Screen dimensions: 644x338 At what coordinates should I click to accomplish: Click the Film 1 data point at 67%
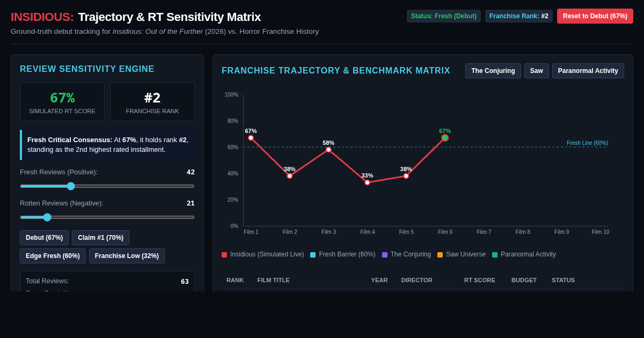pos(251,138)
